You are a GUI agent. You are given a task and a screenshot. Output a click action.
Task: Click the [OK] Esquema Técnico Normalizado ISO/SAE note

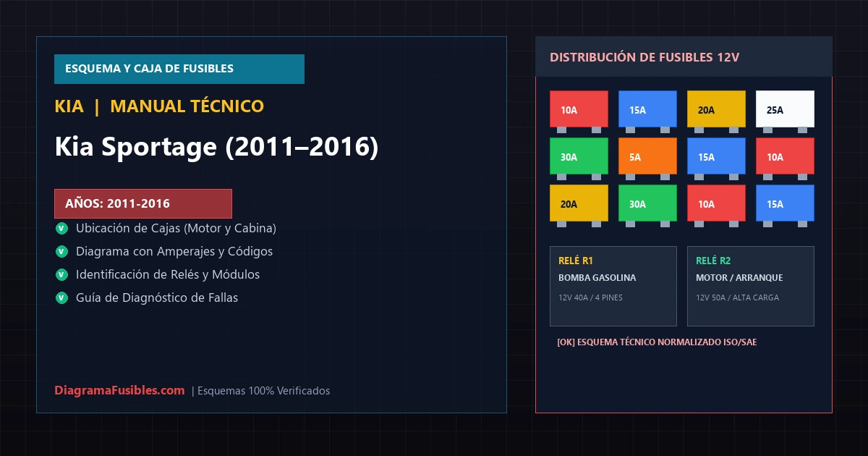[657, 342]
